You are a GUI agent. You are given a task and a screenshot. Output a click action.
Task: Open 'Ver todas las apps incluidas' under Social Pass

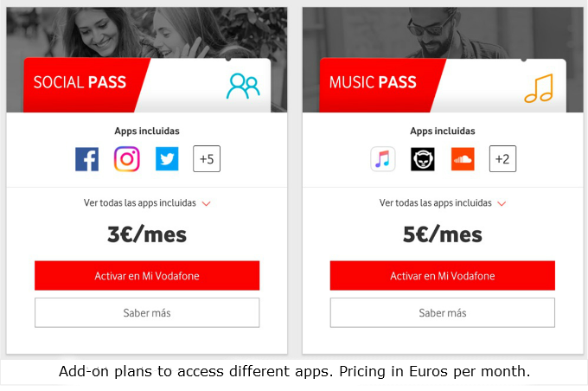pos(140,203)
